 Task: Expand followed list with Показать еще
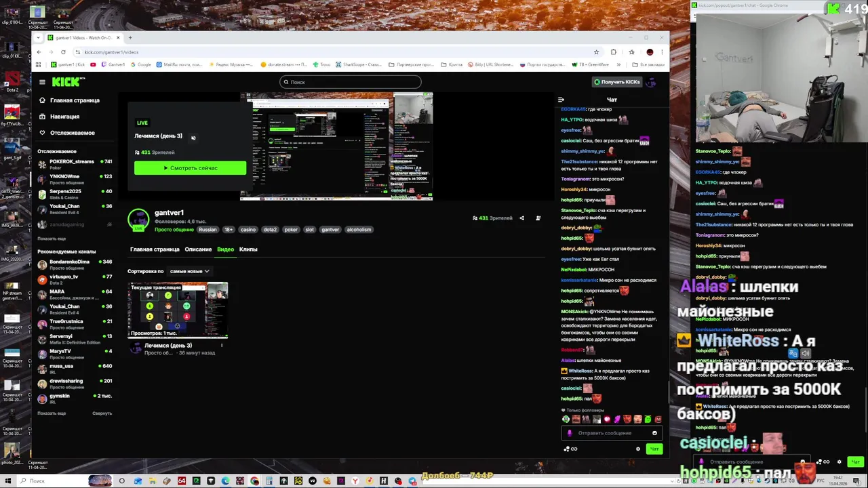point(52,239)
